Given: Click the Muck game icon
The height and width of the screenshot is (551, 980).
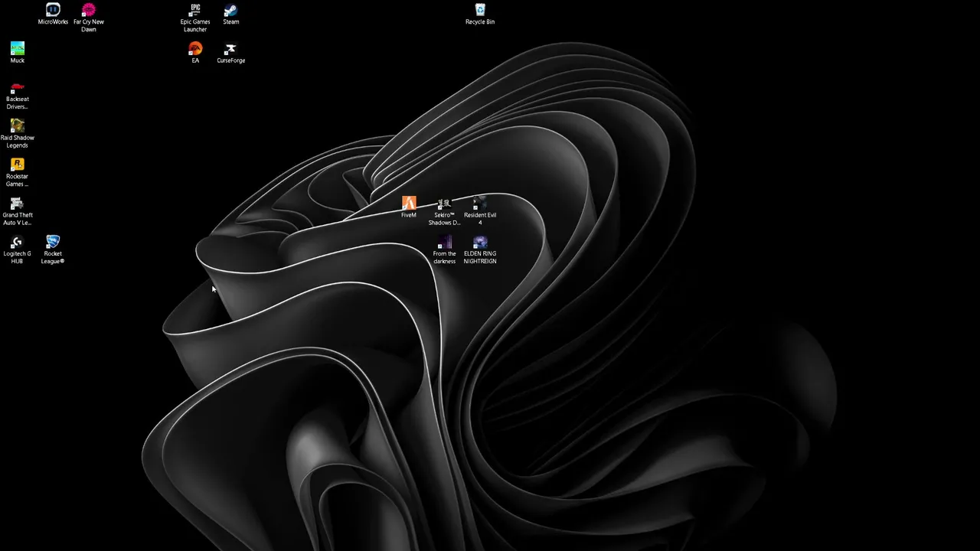Looking at the screenshot, I should pyautogui.click(x=18, y=53).
